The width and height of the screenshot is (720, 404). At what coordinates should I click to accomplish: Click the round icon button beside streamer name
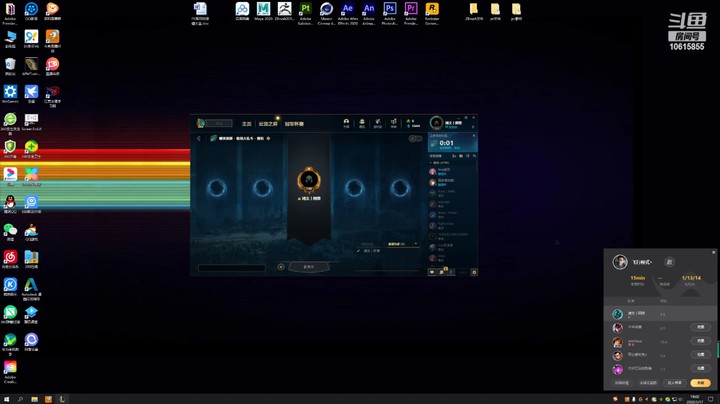[x=669, y=262]
